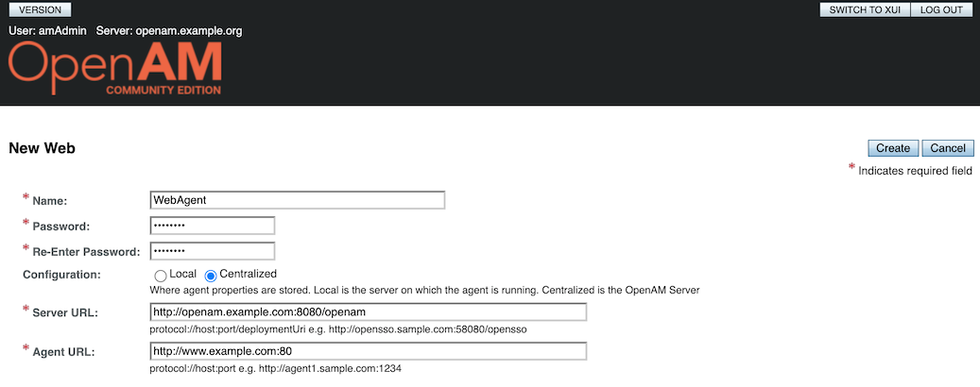Cancel the new web agent form
The height and width of the screenshot is (387, 980).
(948, 148)
